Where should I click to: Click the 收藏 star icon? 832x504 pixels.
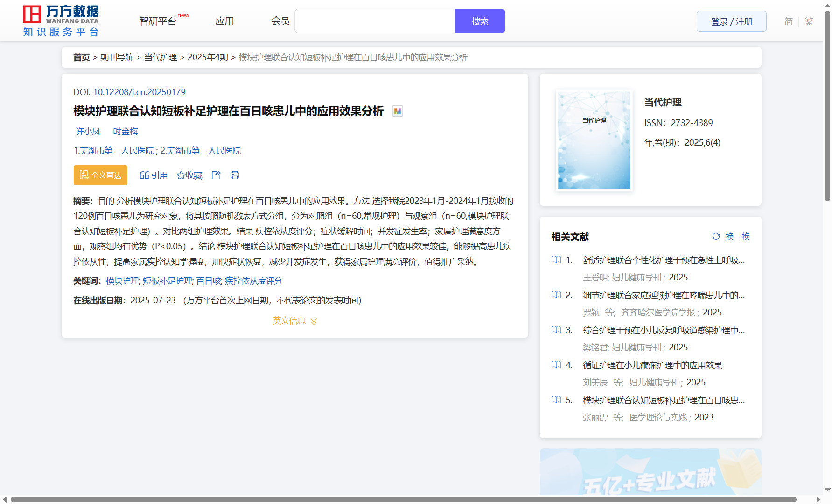click(x=181, y=175)
